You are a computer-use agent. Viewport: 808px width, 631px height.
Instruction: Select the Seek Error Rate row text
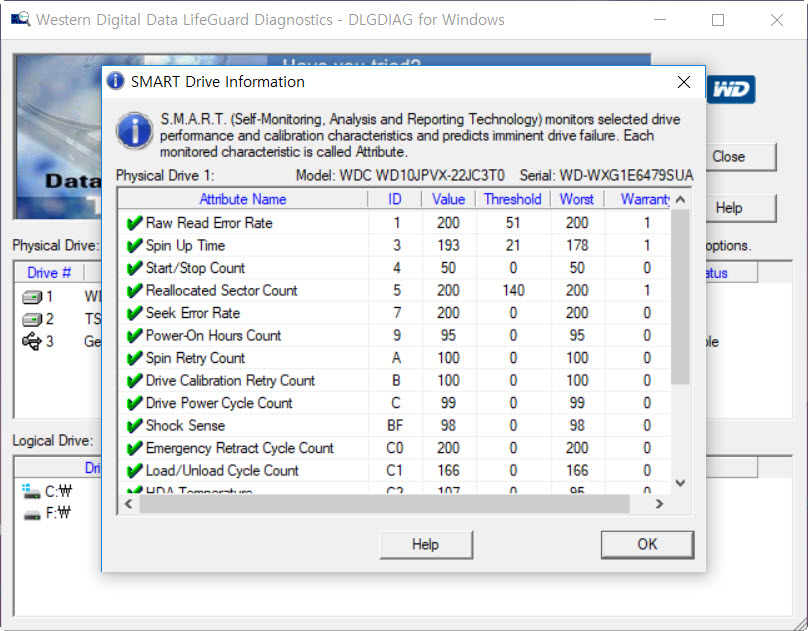[x=193, y=313]
